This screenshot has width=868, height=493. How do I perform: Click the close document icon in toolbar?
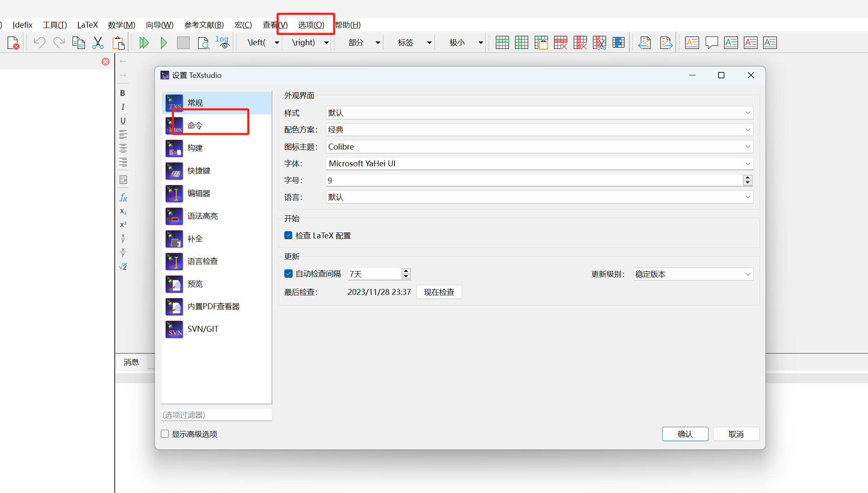13,43
